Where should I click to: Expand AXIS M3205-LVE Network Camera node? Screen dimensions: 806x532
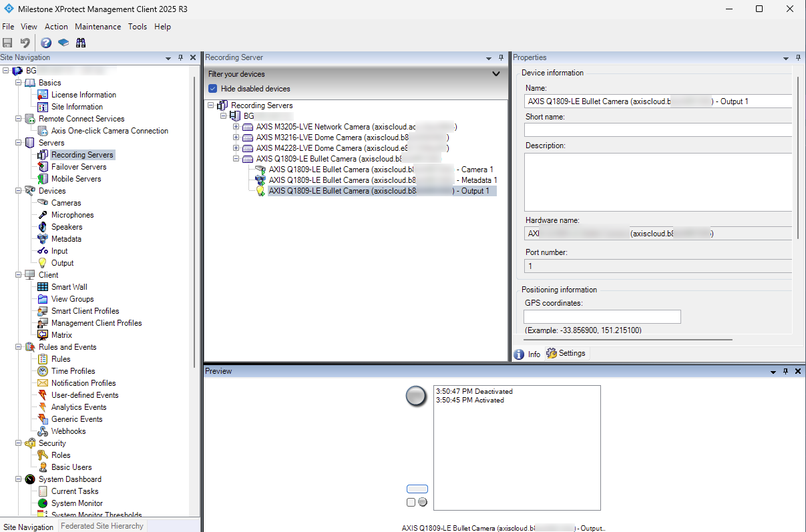[x=236, y=127]
